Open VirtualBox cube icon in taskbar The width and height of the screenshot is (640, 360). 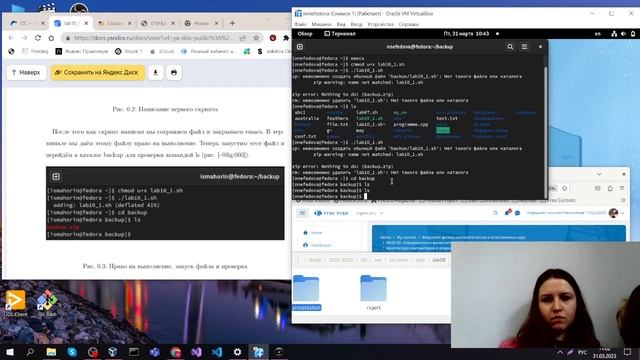click(x=113, y=352)
